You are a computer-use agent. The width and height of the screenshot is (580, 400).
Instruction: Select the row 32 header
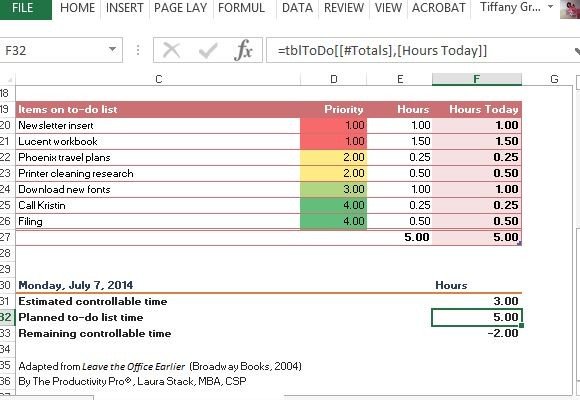click(x=6, y=317)
